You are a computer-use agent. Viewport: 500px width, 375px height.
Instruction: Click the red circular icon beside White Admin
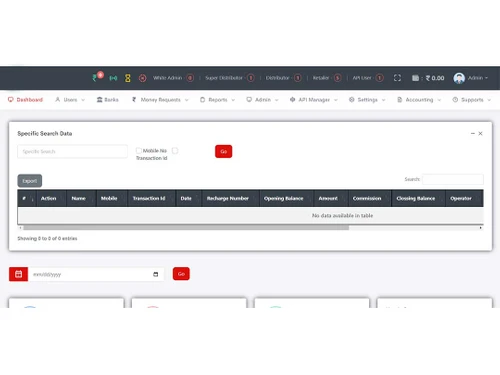(142, 78)
